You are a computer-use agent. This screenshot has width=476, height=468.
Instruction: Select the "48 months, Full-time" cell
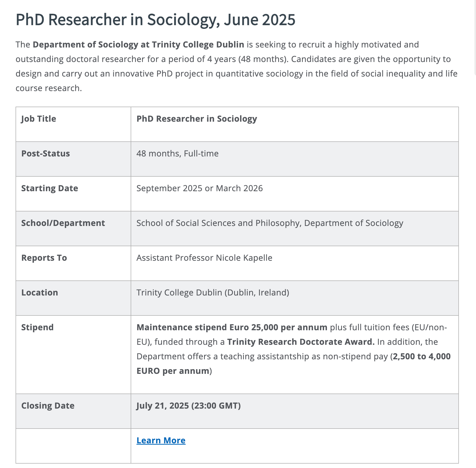click(177, 154)
